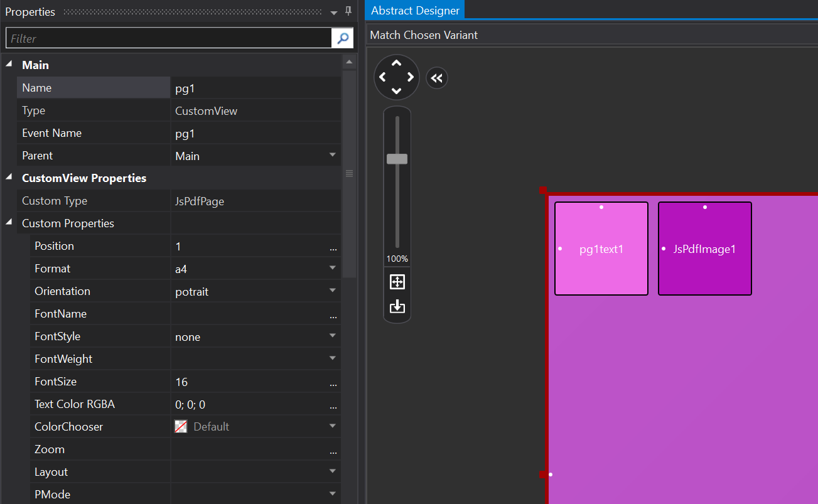This screenshot has width=818, height=504.
Task: Switch to the Abstract Designer tab
Action: [x=415, y=10]
